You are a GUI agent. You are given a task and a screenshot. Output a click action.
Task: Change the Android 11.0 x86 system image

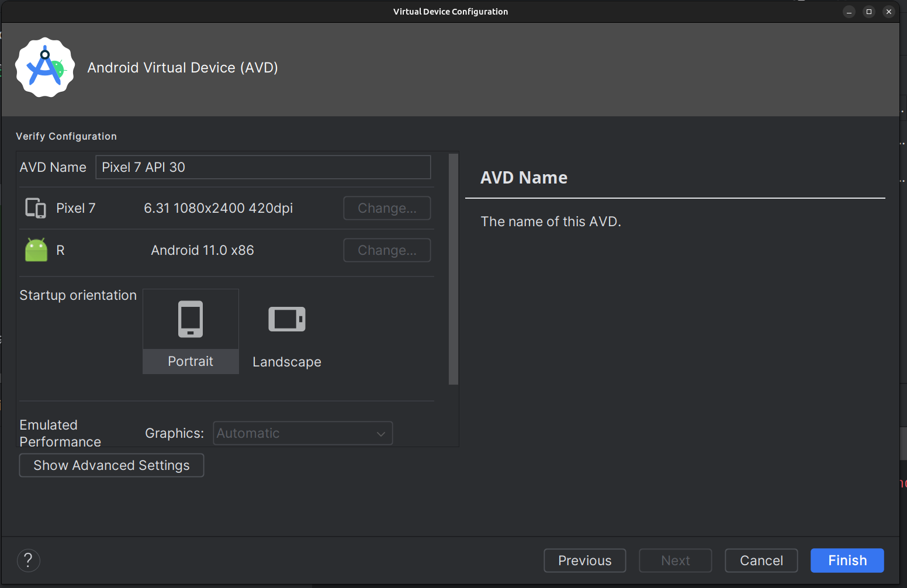coord(387,250)
